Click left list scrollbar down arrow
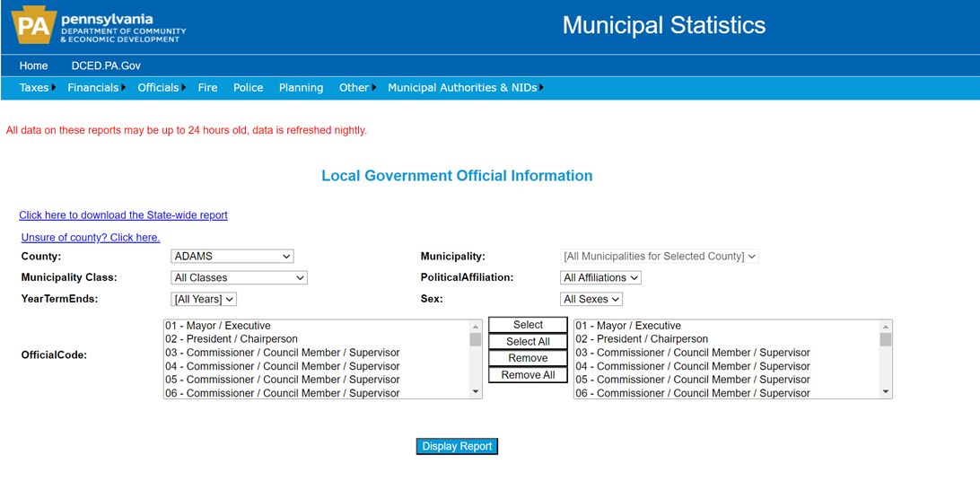The image size is (980, 490). tap(476, 392)
